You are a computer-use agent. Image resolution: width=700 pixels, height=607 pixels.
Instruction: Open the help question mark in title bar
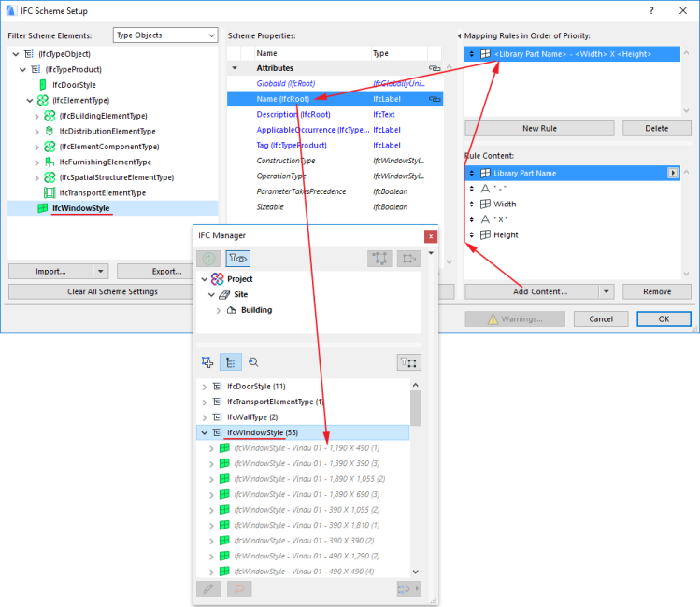[651, 10]
